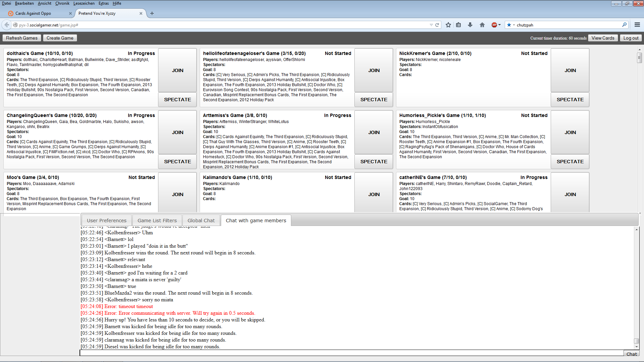Open the Lesezeichen menu
The width and height of the screenshot is (644, 362).
84,3
